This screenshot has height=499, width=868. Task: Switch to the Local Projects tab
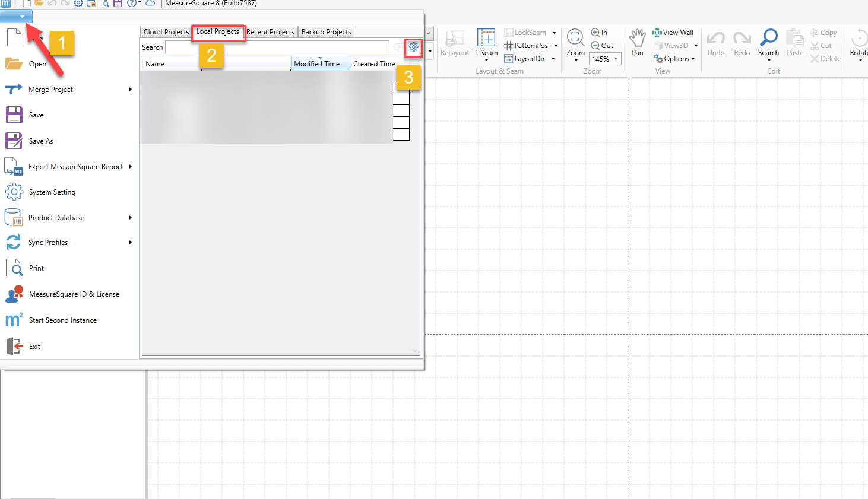[x=218, y=32]
